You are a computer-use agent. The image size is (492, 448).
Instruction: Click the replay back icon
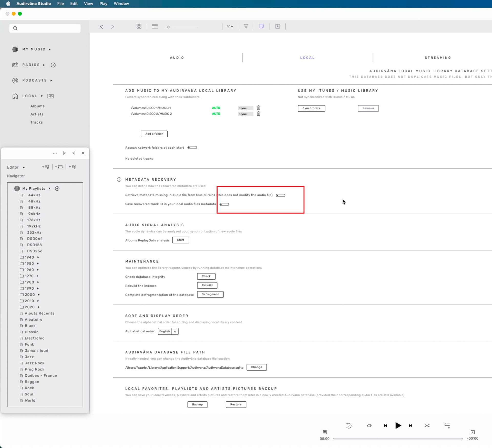pos(349,426)
